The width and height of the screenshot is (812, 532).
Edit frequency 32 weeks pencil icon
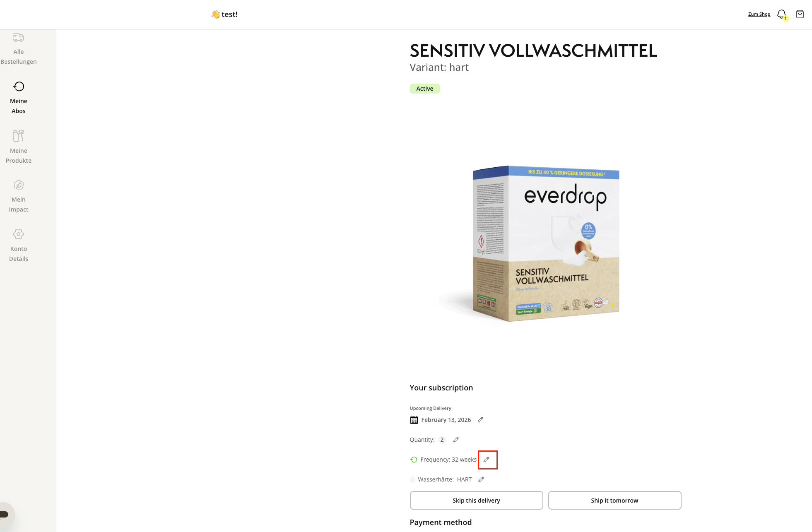487,460
